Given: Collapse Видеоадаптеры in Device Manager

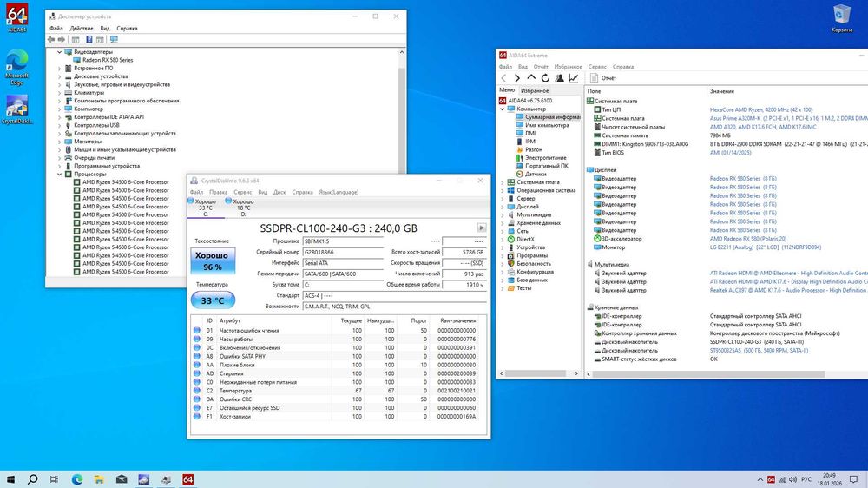Looking at the screenshot, I should [59, 52].
